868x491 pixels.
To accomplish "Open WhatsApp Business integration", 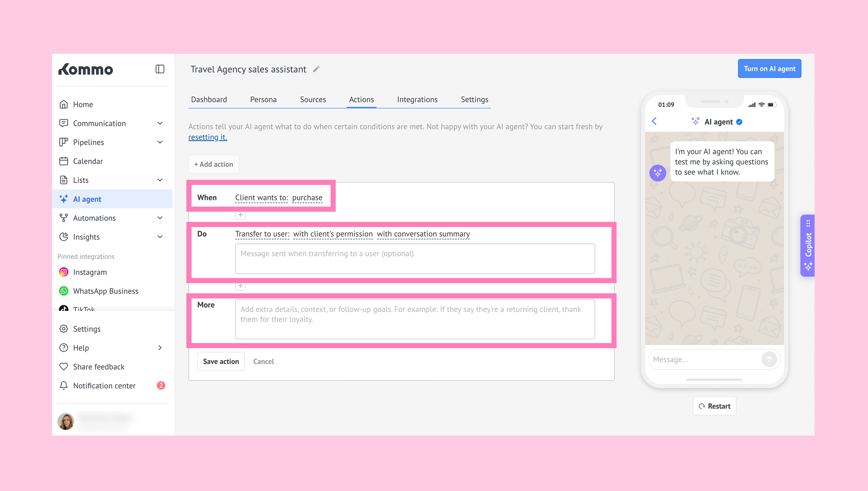I will click(x=105, y=291).
